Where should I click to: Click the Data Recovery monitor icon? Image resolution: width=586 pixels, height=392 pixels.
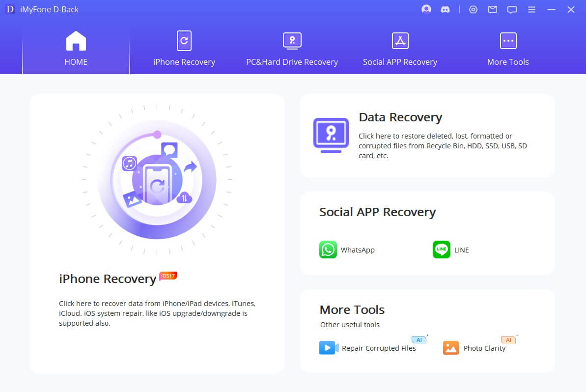pos(331,135)
